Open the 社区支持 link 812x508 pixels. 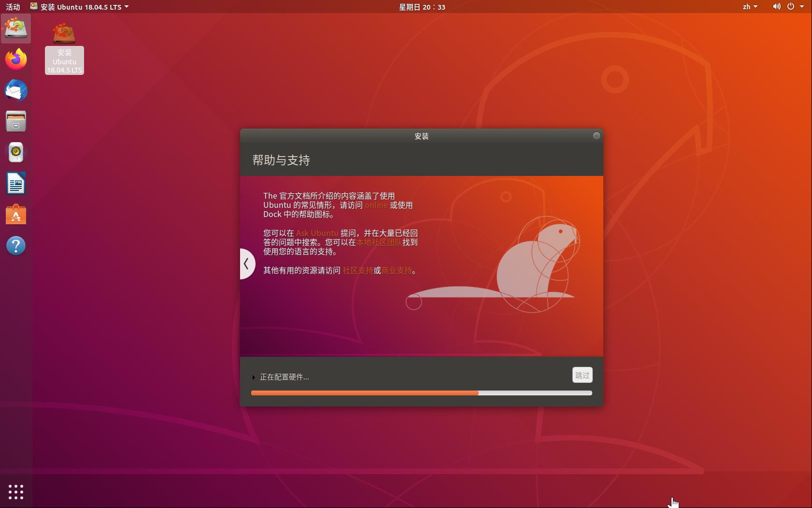tap(358, 270)
